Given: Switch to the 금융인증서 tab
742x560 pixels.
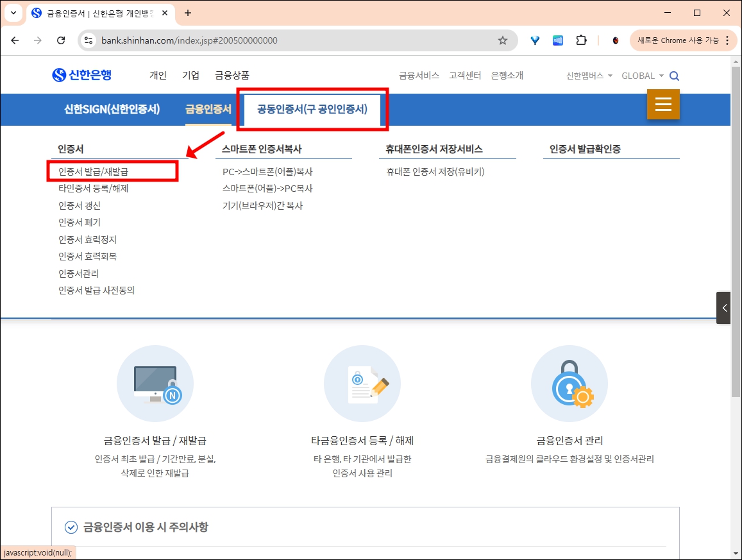Looking at the screenshot, I should click(x=208, y=109).
